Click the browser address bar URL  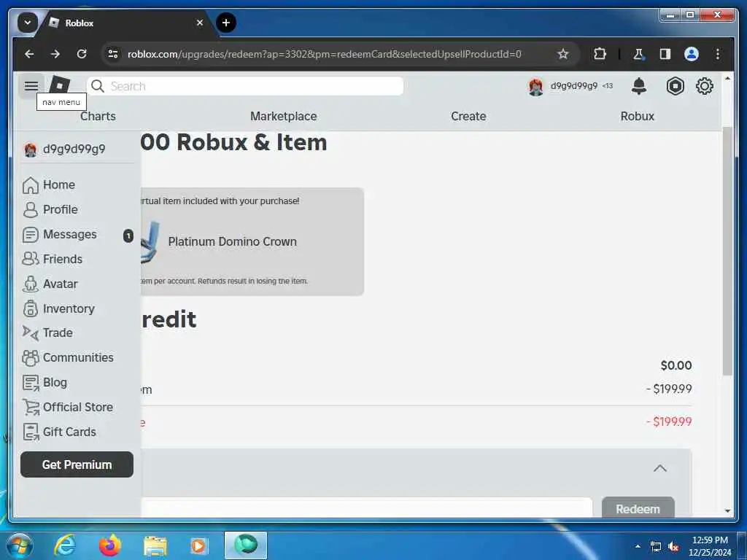coord(324,54)
